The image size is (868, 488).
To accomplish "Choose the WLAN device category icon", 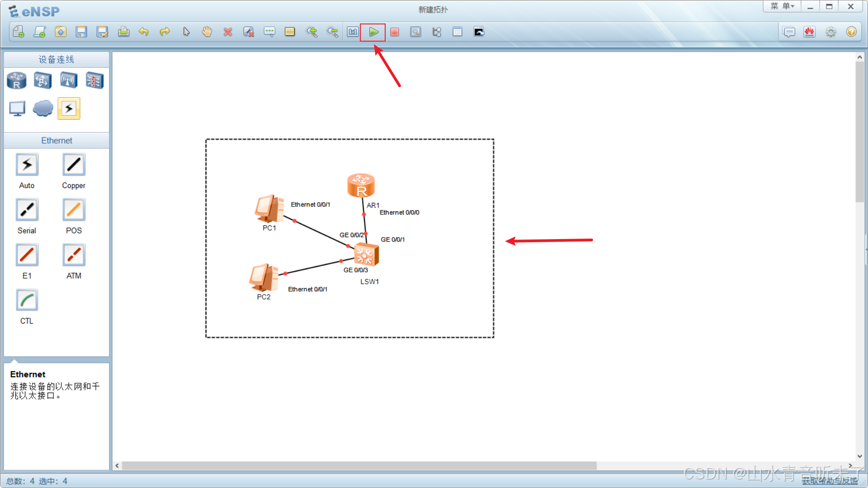I will tap(69, 81).
